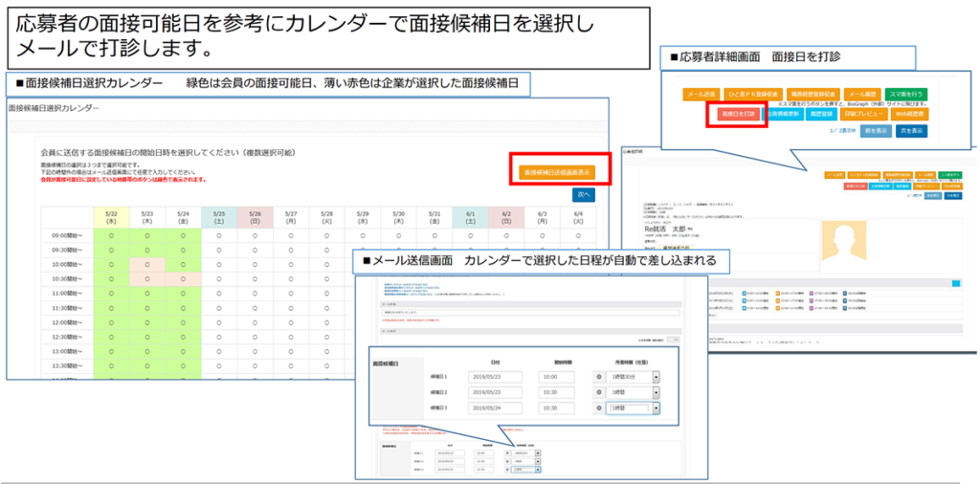The height and width of the screenshot is (484, 980).
Task: Open the candidate 3 duration dropdown
Action: click(656, 407)
